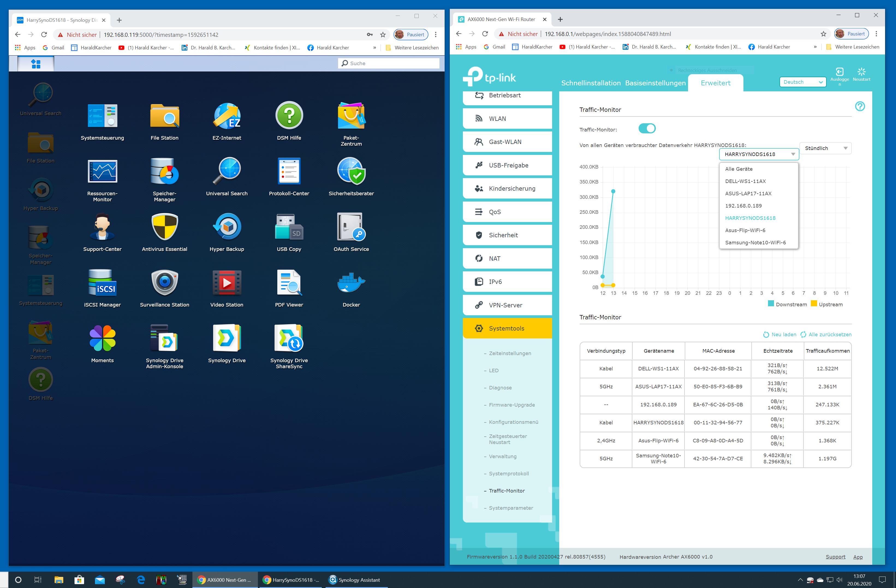Open the Paket-Zentrum icon in the grid

[x=351, y=116]
